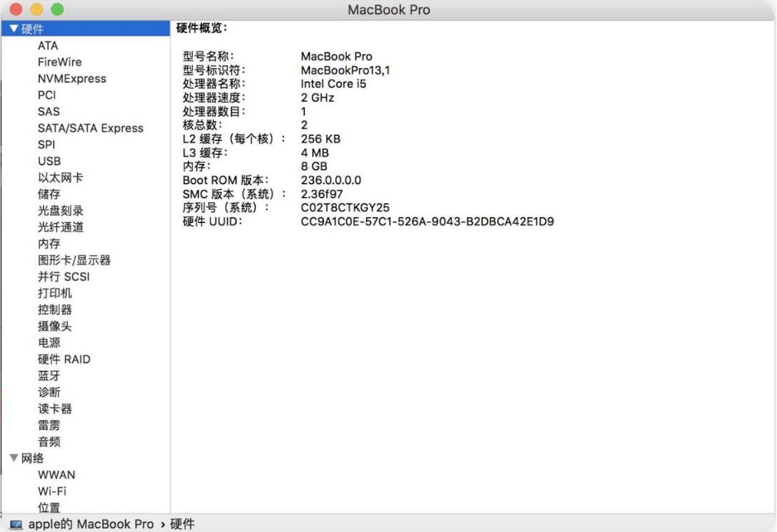
Task: View 图形卡/显示器 details
Action: [74, 260]
